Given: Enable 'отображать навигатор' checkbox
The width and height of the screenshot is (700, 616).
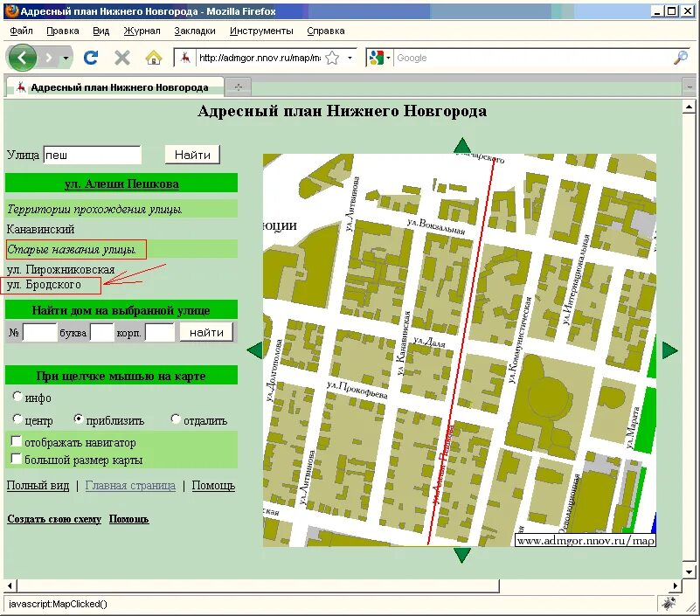Looking at the screenshot, I should click(x=16, y=441).
